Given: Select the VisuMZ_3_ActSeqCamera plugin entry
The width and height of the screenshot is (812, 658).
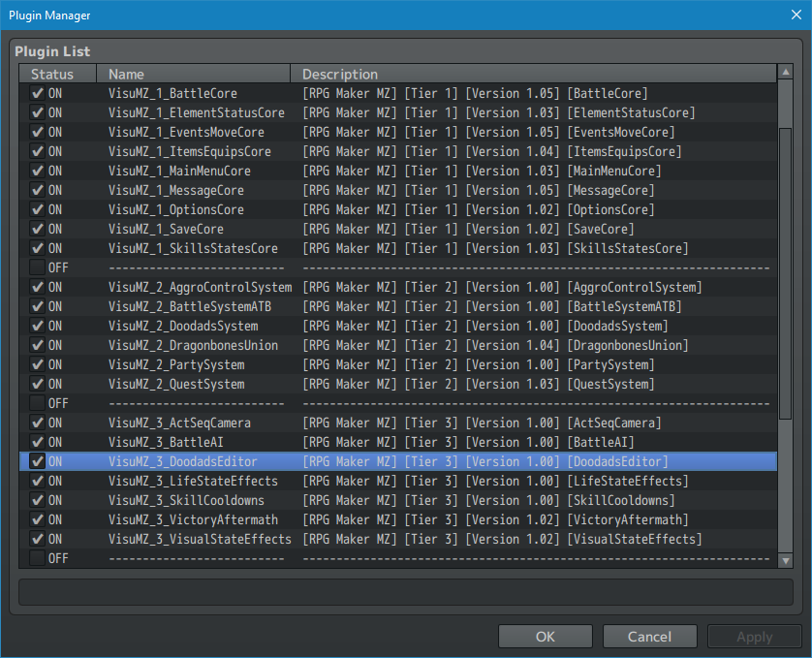Looking at the screenshot, I should 179,423.
